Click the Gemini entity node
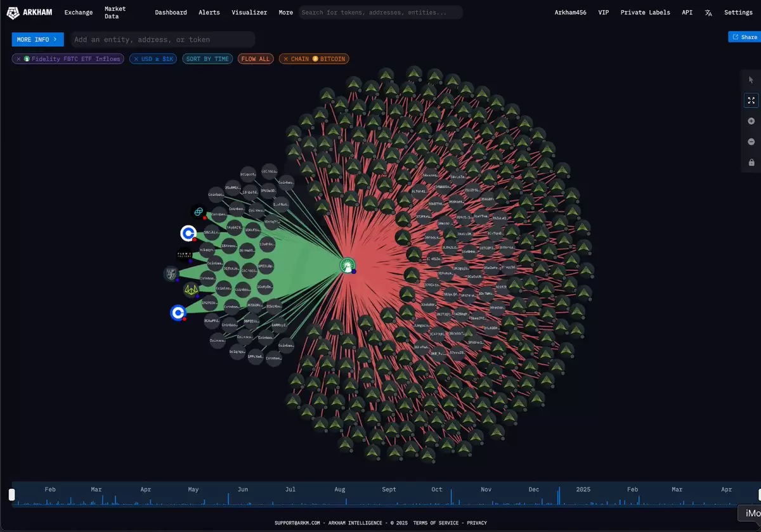 pos(198,212)
